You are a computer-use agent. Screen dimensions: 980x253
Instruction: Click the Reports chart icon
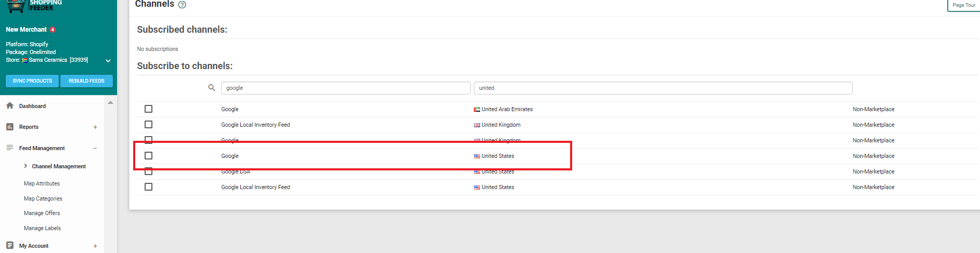tap(9, 127)
